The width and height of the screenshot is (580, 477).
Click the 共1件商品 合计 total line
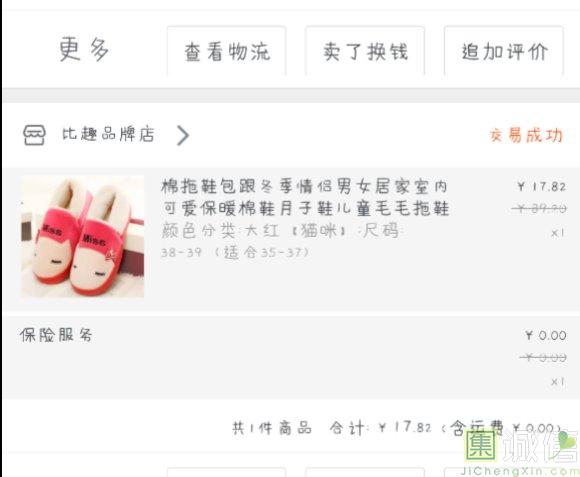coord(397,428)
